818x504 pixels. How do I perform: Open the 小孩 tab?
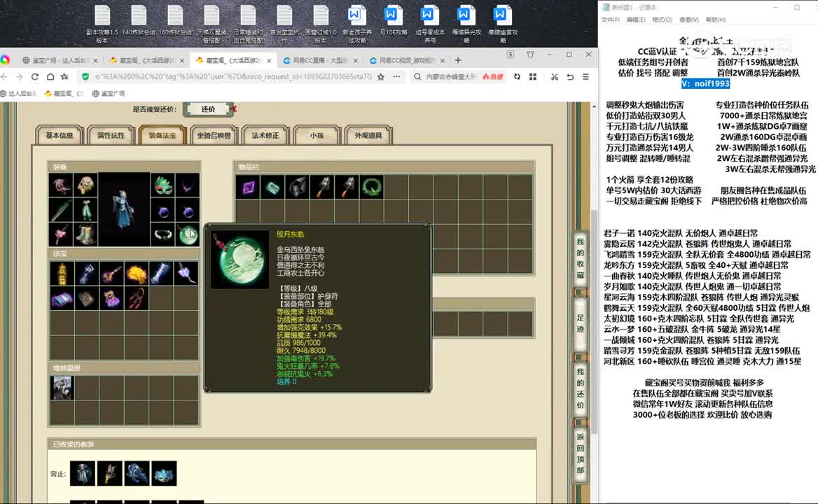click(x=317, y=136)
